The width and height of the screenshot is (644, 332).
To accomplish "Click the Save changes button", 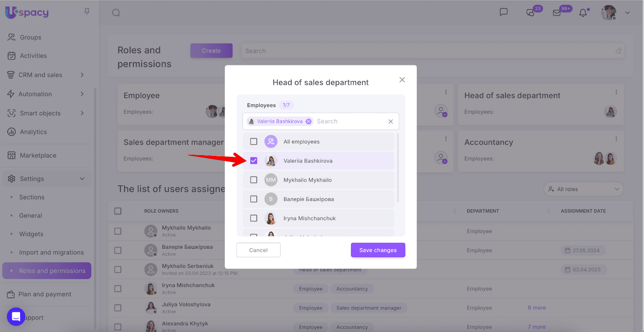I will 378,250.
